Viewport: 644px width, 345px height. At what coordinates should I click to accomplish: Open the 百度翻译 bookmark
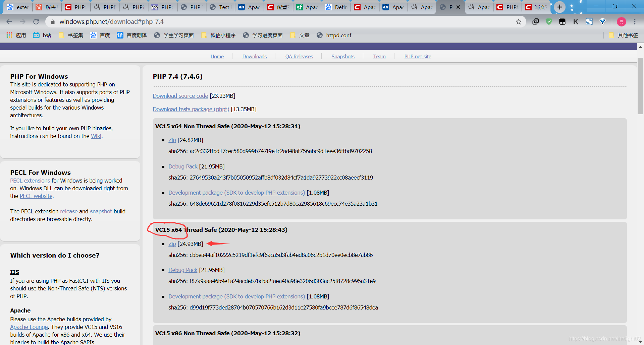(132, 35)
